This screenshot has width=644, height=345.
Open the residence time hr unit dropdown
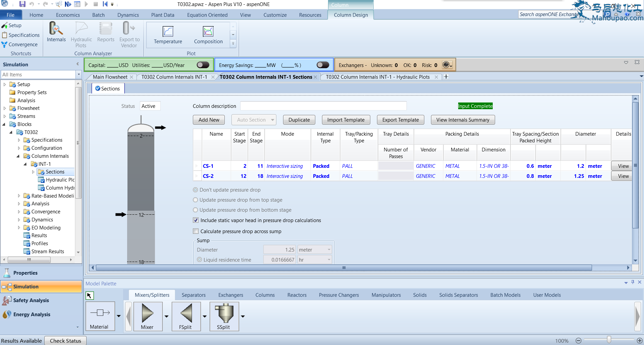coord(329,260)
